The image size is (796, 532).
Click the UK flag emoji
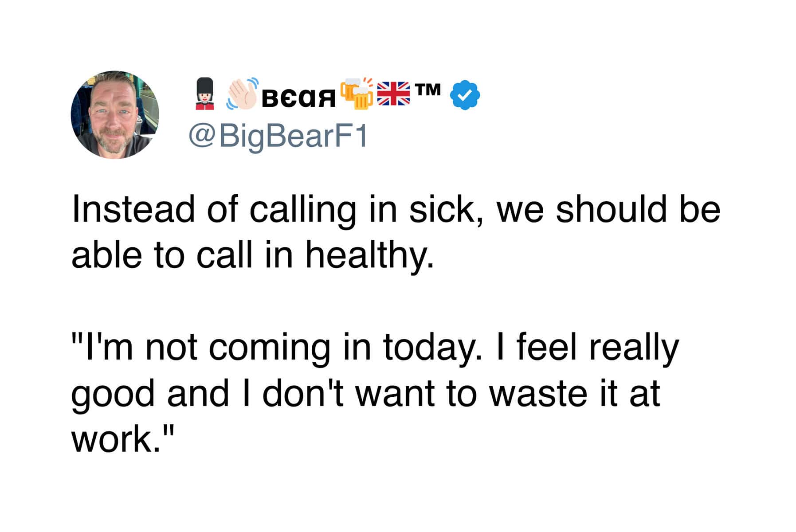pos(393,94)
